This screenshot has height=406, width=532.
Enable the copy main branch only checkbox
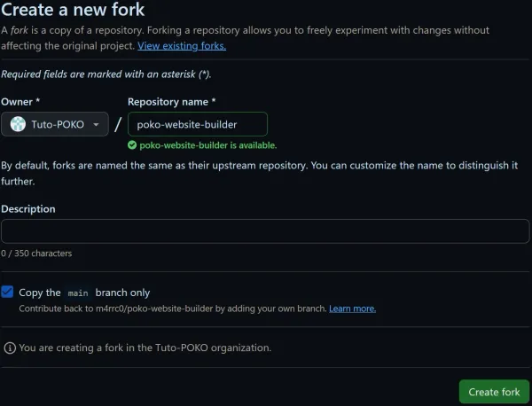(x=8, y=292)
